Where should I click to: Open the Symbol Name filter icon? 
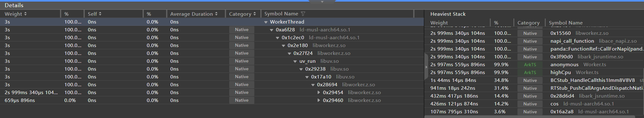coord(303,14)
